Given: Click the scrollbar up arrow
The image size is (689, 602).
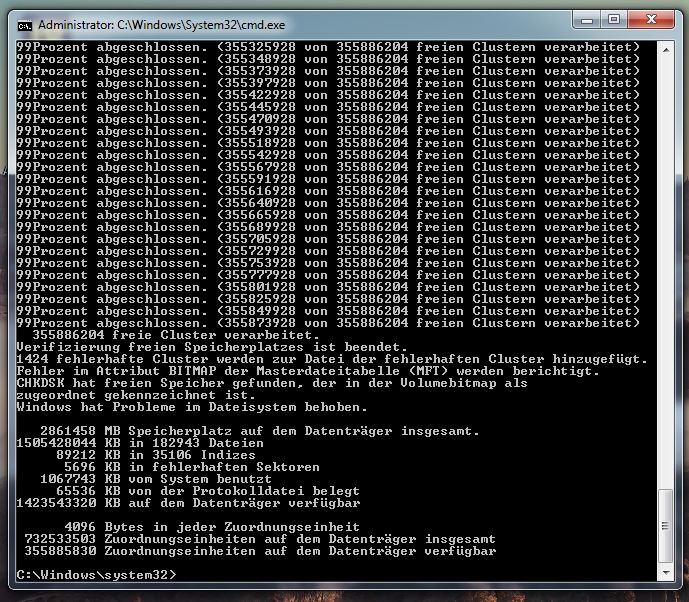Looking at the screenshot, I should [x=666, y=50].
